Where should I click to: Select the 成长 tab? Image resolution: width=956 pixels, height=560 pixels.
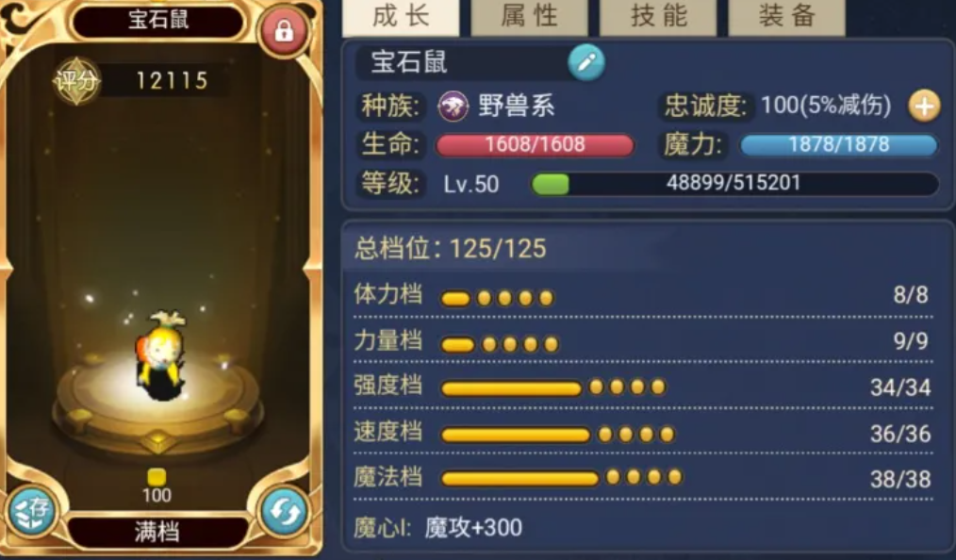pyautogui.click(x=401, y=17)
